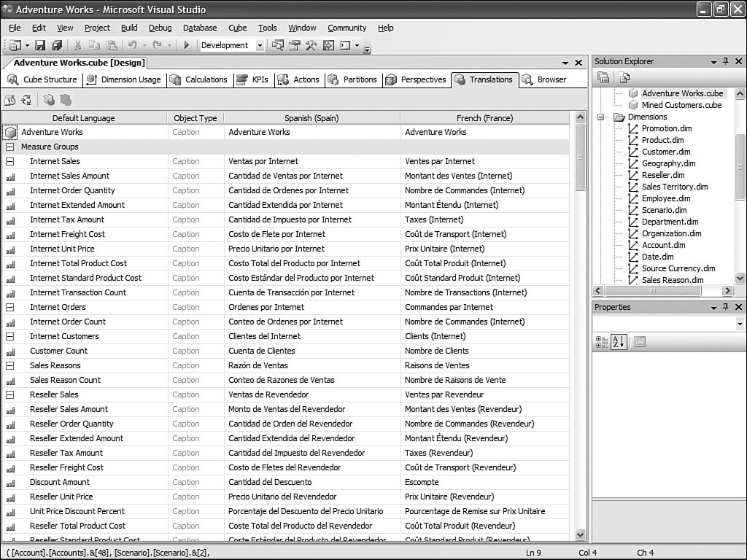Screen dimensions: 747x560
Task: Switch to the Cube Structure tab
Action: 42,79
